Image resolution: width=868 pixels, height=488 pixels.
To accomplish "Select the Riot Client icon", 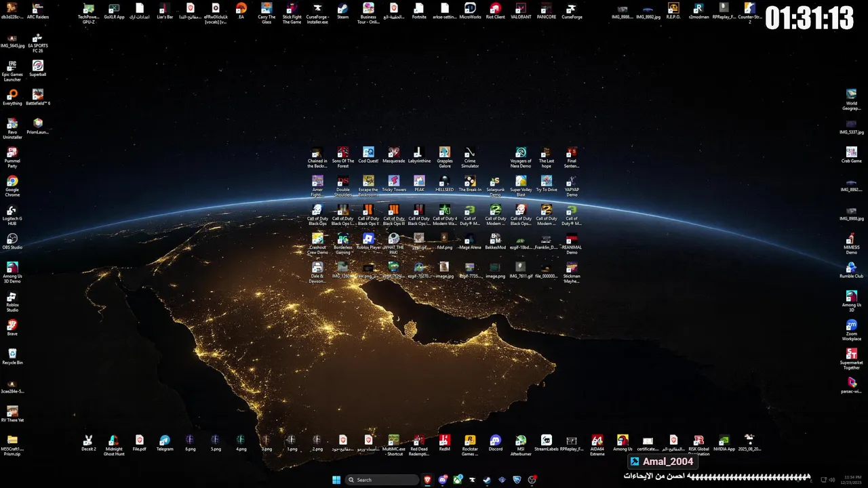I will click(496, 11).
